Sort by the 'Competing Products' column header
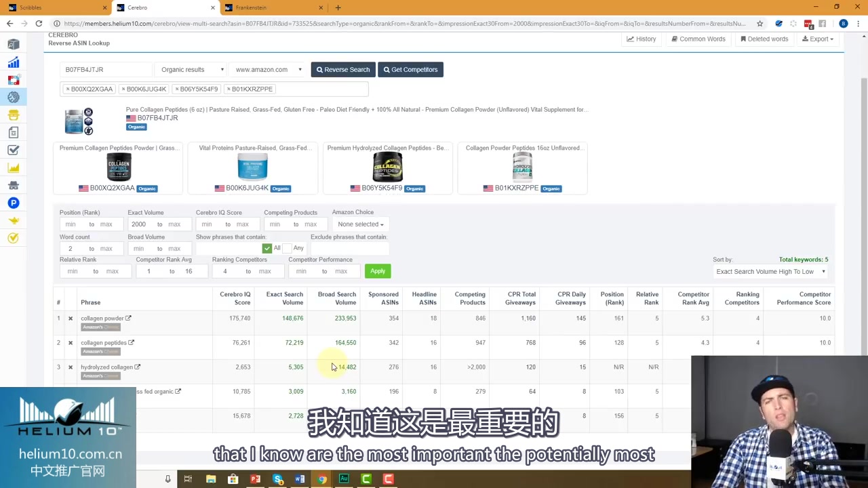This screenshot has width=868, height=488. tap(470, 298)
